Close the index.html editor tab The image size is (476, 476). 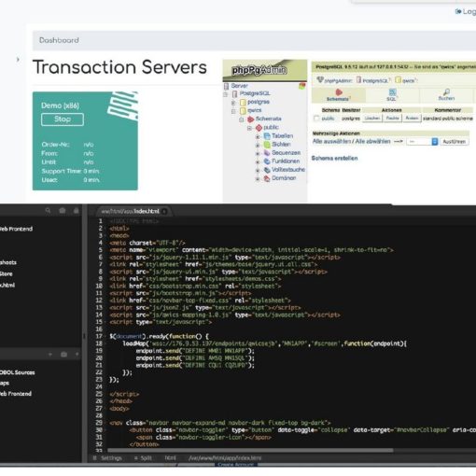click(164, 212)
